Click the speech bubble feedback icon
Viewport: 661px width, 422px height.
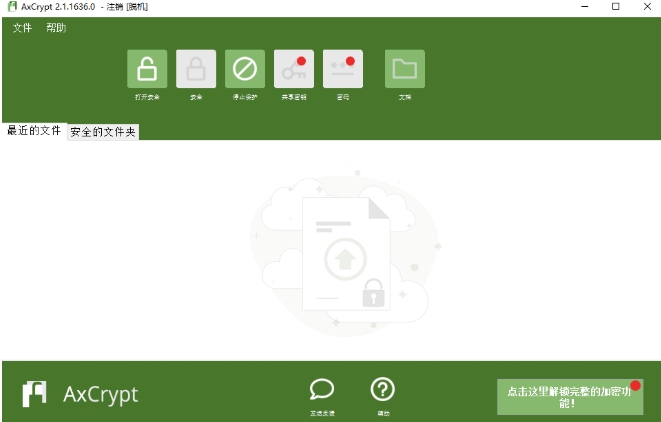322,389
